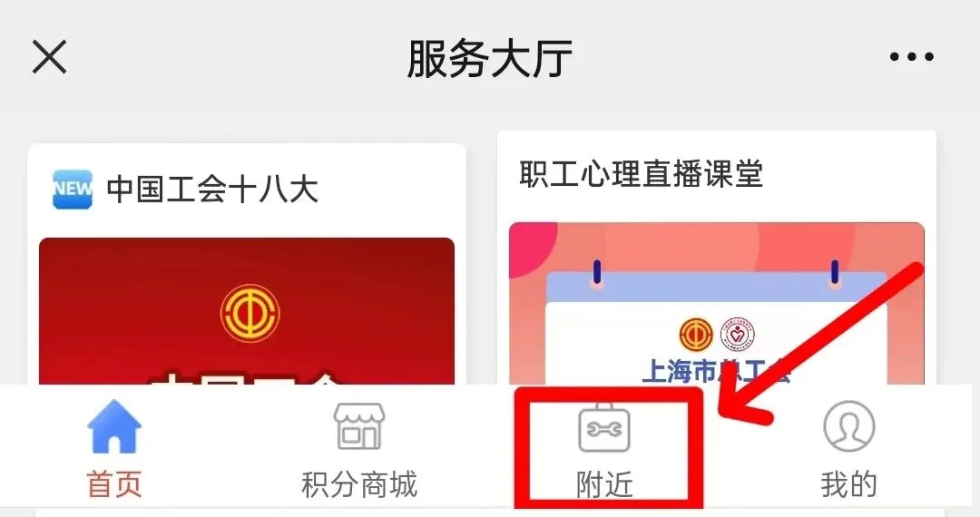Switch to the 积分商城 tab label
The width and height of the screenshot is (980, 517).
pyautogui.click(x=359, y=484)
